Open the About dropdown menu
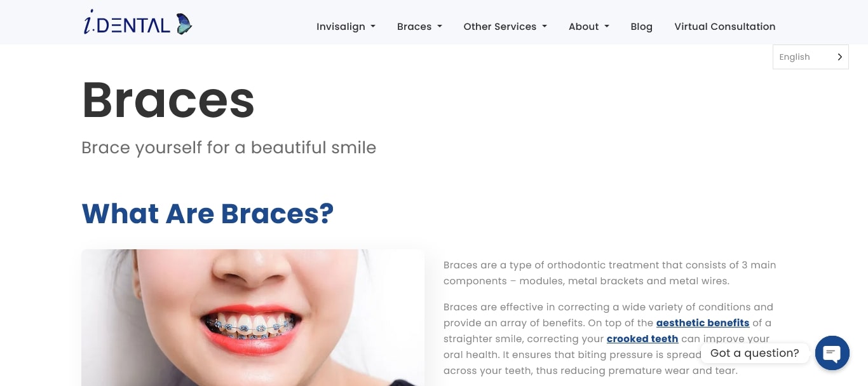The image size is (868, 386). 589,27
